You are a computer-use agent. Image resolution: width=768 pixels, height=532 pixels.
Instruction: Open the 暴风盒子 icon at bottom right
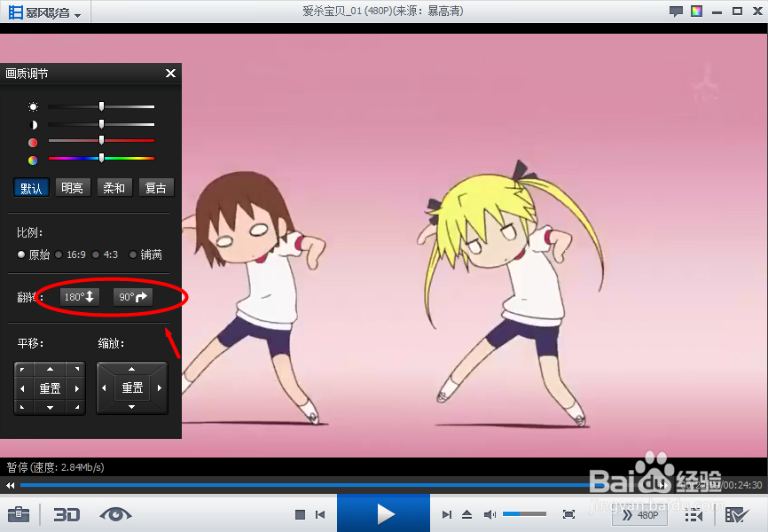(x=737, y=515)
